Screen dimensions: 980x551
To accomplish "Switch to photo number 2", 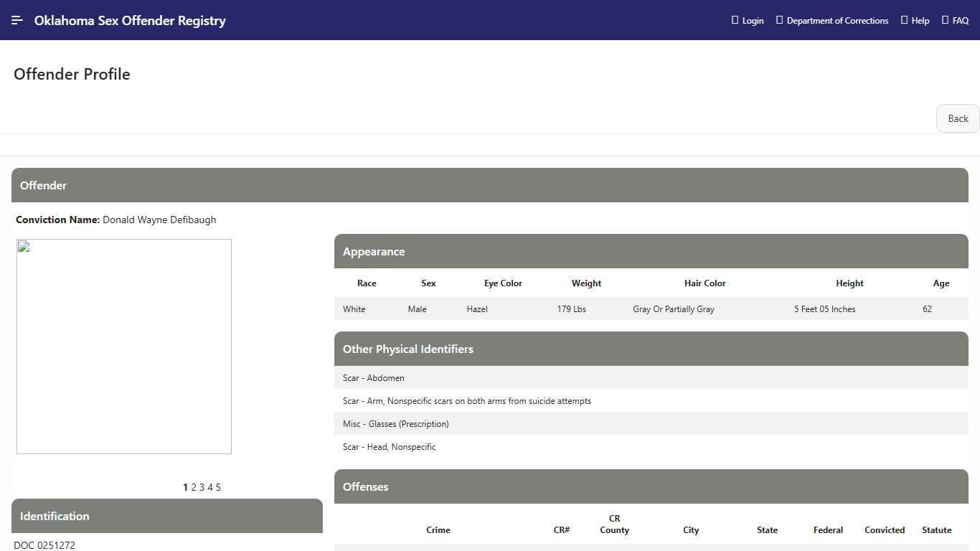I will tap(194, 487).
